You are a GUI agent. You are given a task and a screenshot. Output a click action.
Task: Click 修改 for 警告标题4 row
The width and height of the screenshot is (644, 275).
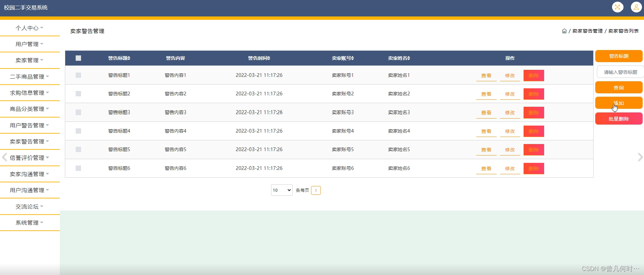coord(510,131)
